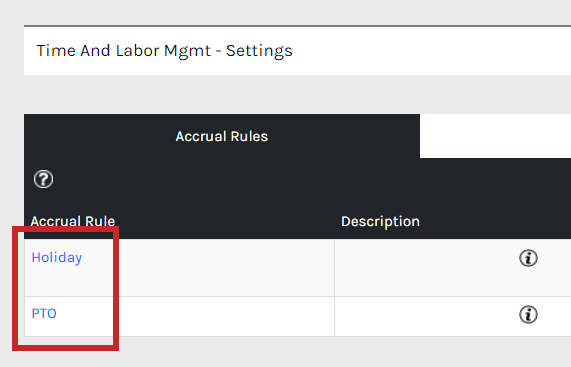This screenshot has height=367, width=571.
Task: Switch to the blank white tab beside Accrual Rules
Action: 495,136
